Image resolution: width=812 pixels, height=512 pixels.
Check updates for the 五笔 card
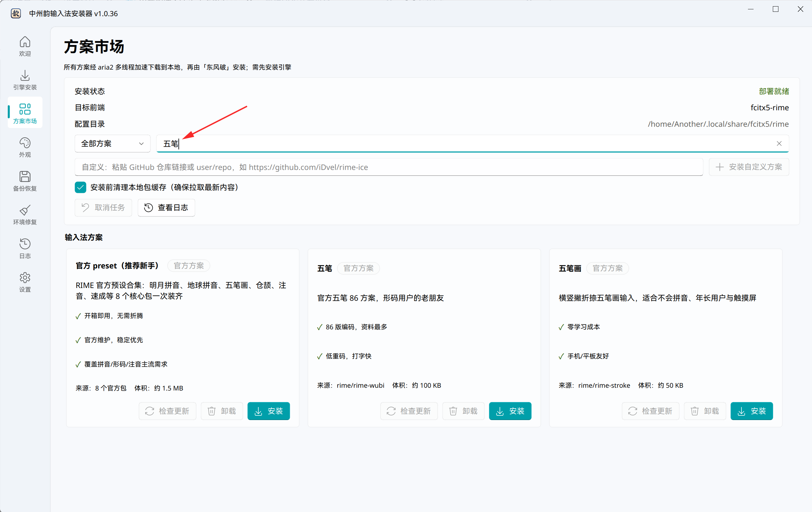pos(409,411)
